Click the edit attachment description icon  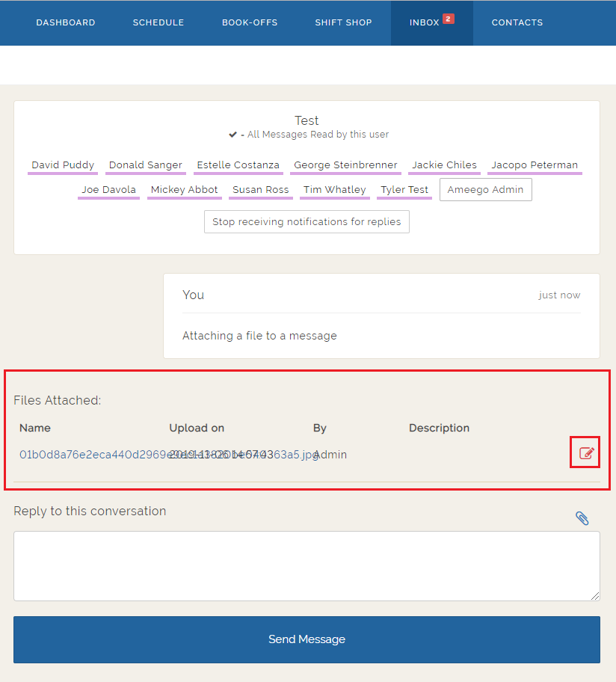point(586,453)
